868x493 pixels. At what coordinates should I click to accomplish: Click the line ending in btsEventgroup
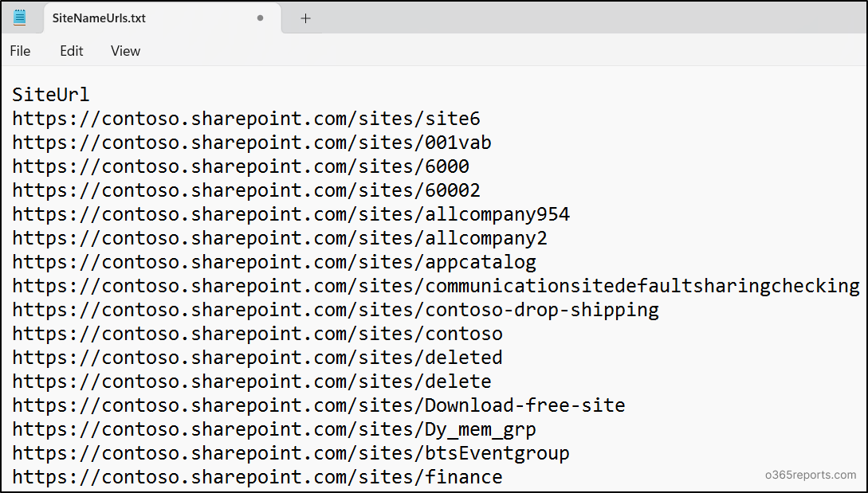[x=291, y=453]
